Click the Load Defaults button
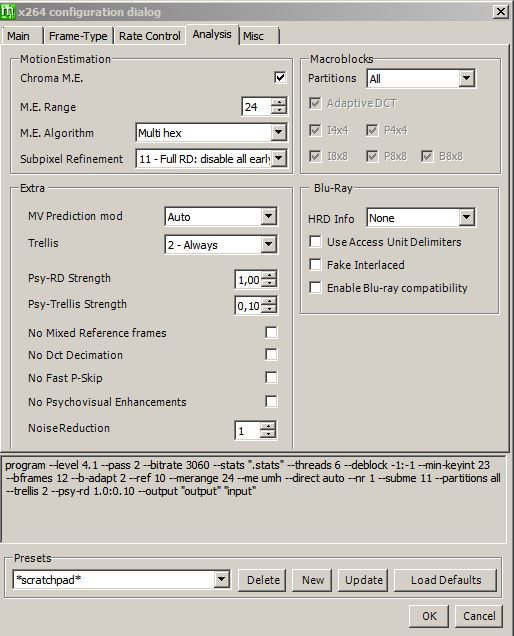Viewport: 514px width, 636px height. [445, 580]
